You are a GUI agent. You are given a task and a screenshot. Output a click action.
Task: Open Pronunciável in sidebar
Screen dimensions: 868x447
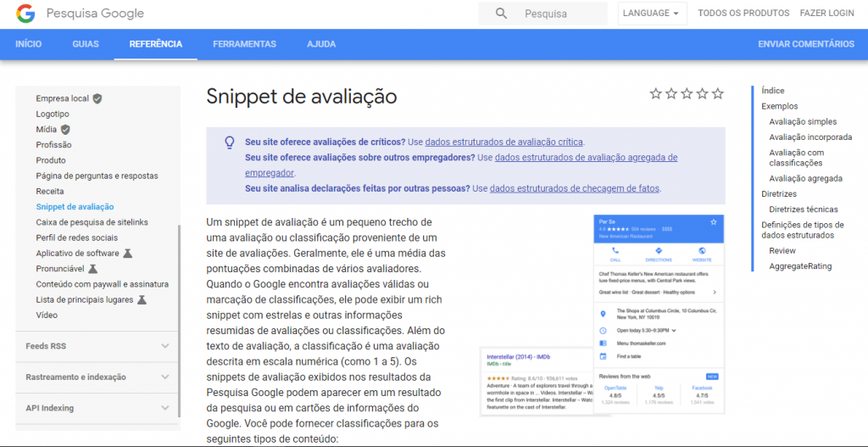coord(60,269)
